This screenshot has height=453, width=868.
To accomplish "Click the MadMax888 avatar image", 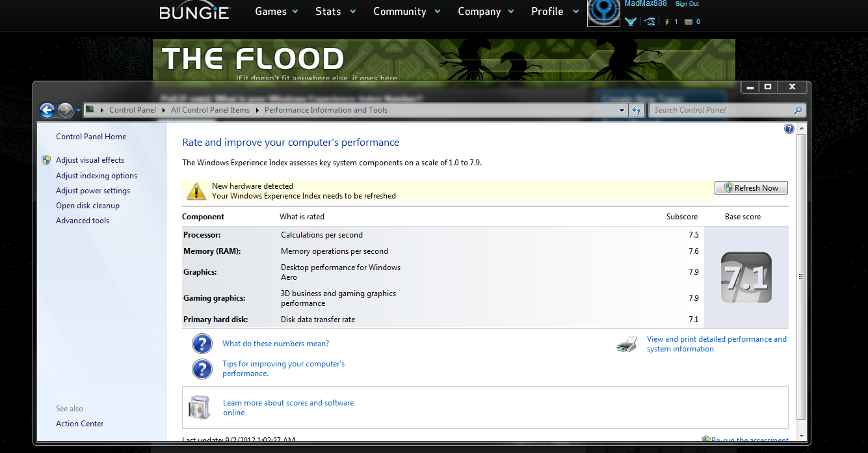I will 603,13.
